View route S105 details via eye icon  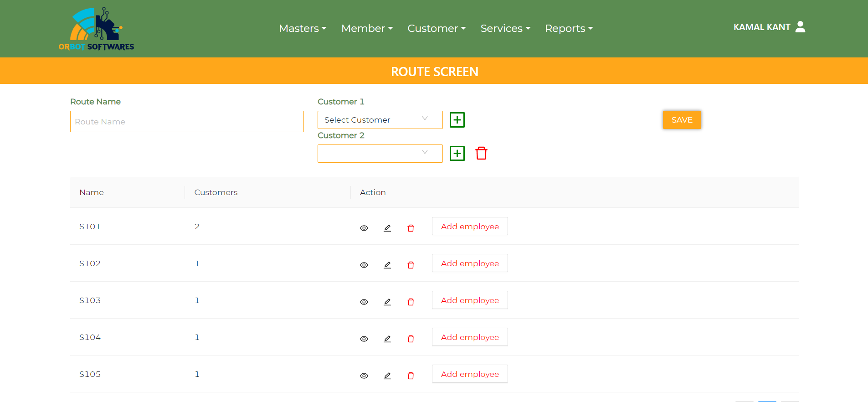(364, 376)
